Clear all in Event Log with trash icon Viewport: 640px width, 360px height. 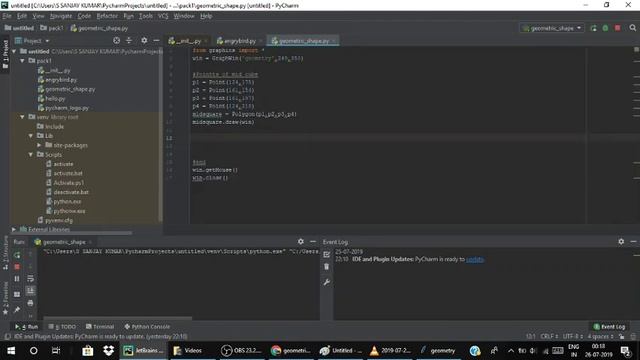tap(327, 267)
